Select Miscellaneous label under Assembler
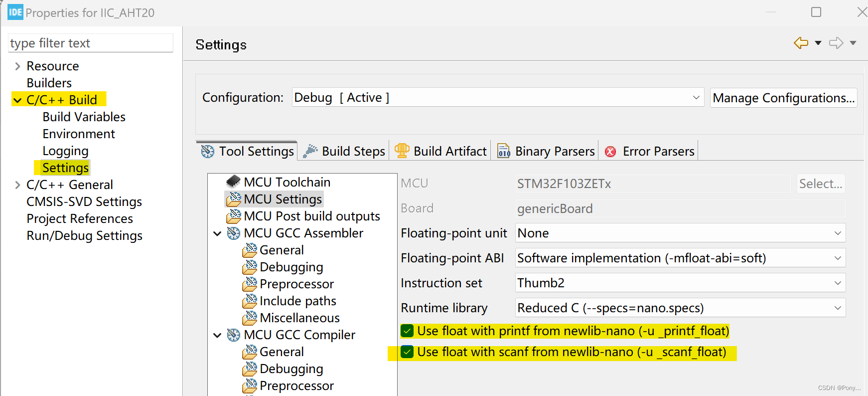Screen dimensions: 868x396 tap(299, 318)
